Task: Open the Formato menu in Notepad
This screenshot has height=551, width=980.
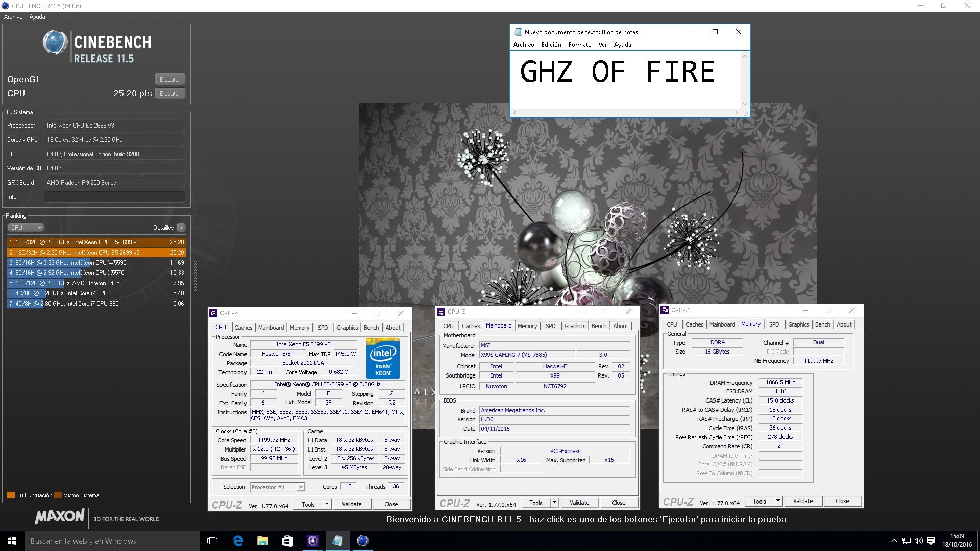Action: point(580,45)
